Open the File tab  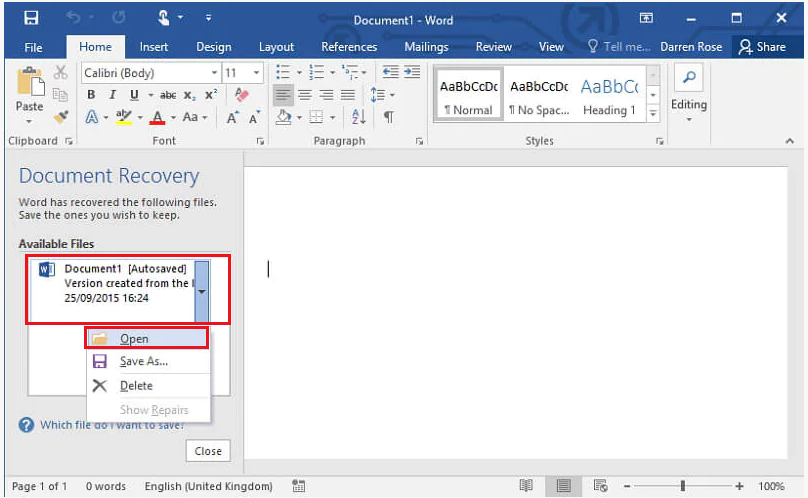pyautogui.click(x=33, y=47)
